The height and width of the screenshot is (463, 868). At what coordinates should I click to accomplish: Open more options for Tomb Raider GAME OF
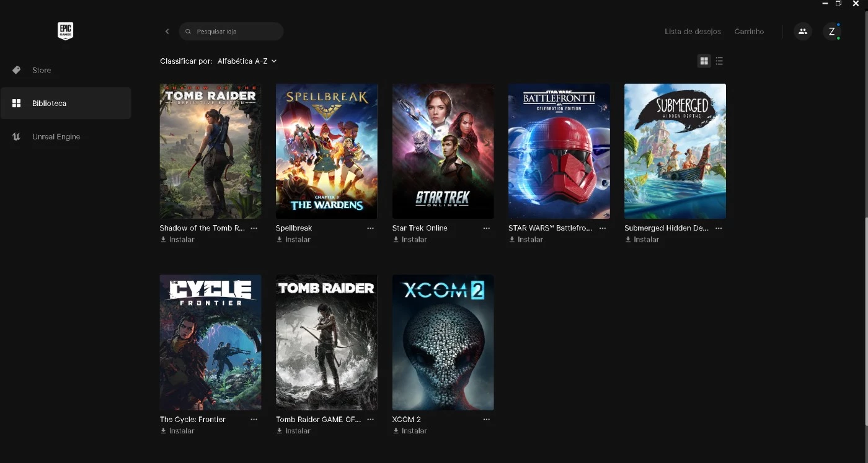(x=370, y=420)
